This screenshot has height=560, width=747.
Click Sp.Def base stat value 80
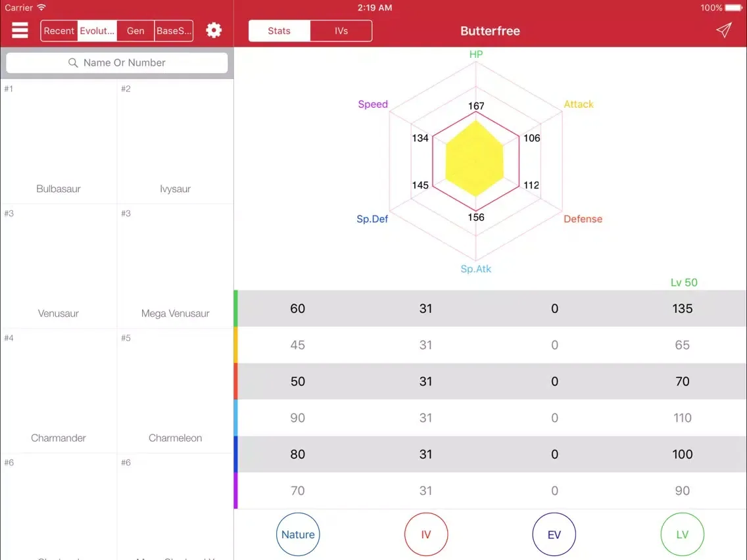[298, 454]
